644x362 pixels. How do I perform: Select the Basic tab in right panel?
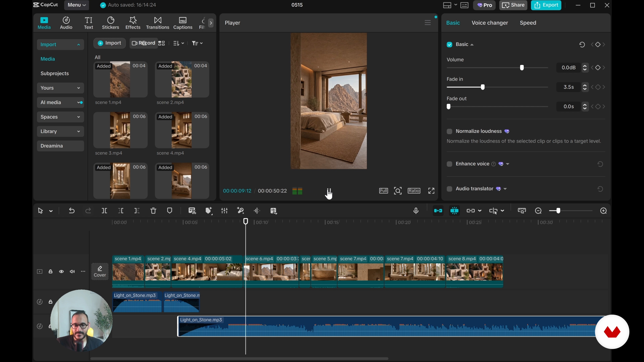453,23
